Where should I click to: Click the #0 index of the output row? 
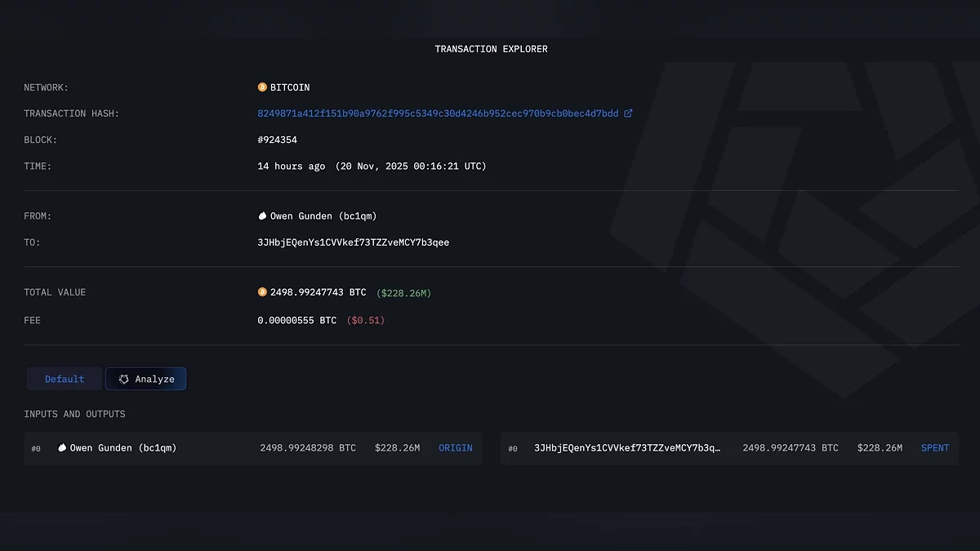[x=513, y=449]
